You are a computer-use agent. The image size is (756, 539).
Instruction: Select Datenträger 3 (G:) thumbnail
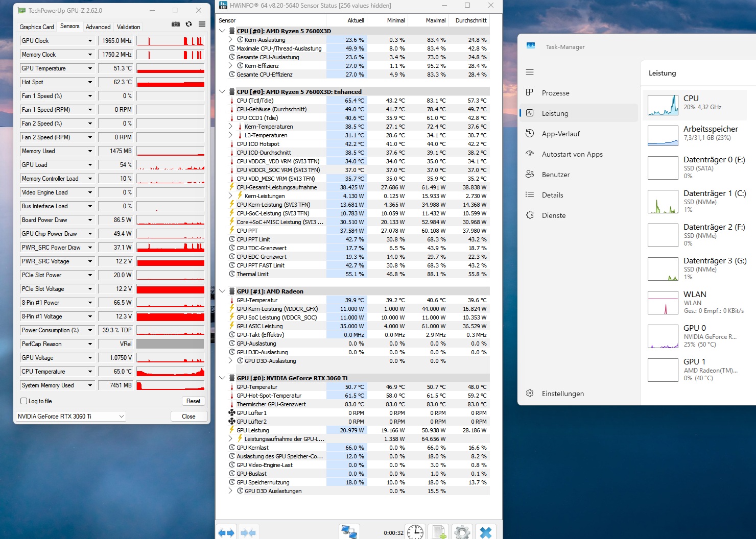pos(663,269)
